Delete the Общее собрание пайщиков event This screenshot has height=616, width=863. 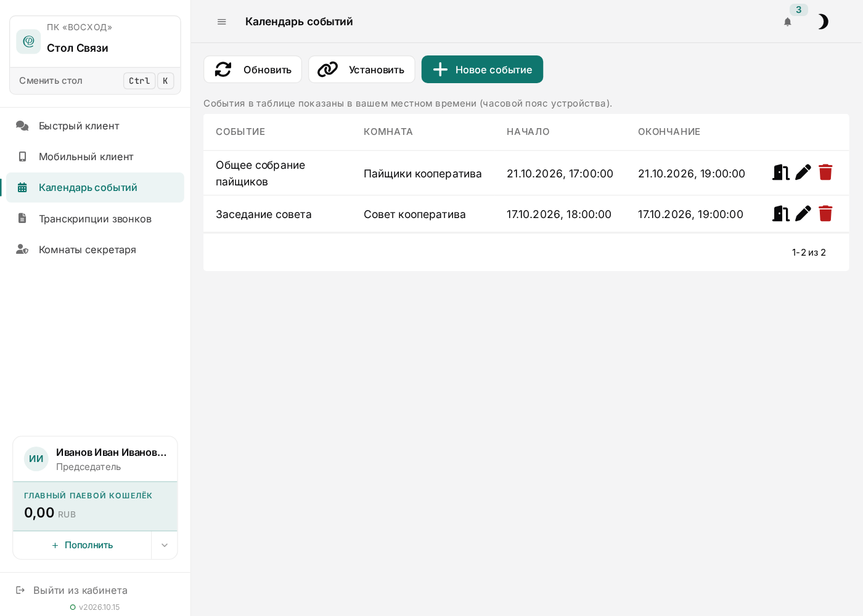point(825,172)
